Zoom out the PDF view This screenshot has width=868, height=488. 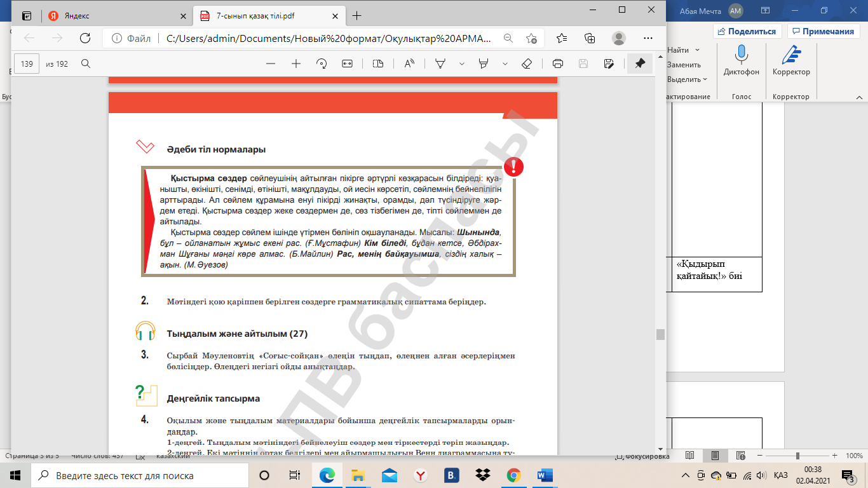coord(271,64)
